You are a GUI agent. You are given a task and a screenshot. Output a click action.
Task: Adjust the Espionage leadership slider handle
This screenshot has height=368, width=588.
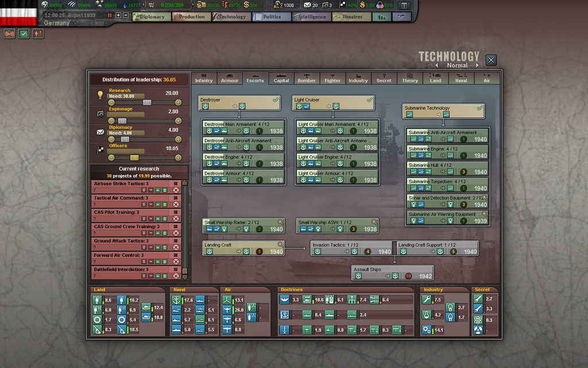(x=122, y=121)
